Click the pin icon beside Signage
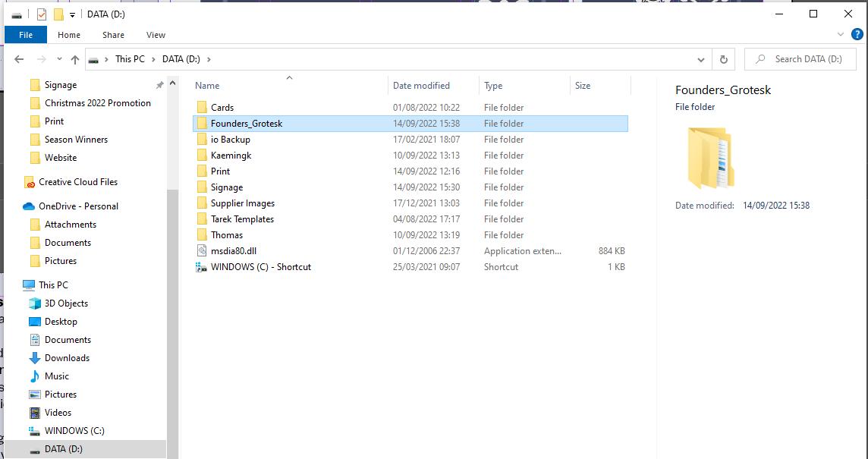This screenshot has width=868, height=459. (x=159, y=85)
